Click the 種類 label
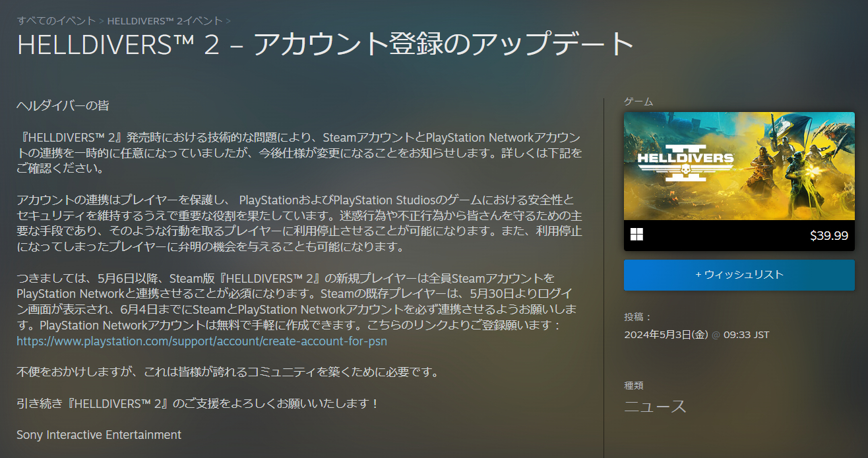The image size is (868, 458). point(634,386)
